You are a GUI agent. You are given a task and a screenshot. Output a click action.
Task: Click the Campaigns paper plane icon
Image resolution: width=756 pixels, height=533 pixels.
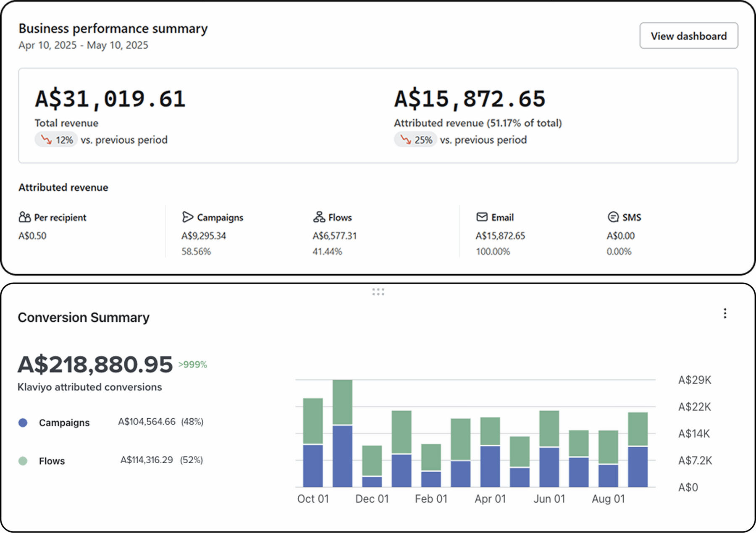point(187,217)
